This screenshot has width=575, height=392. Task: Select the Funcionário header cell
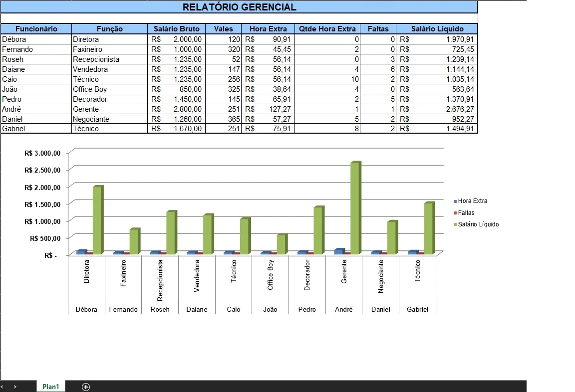pos(36,28)
